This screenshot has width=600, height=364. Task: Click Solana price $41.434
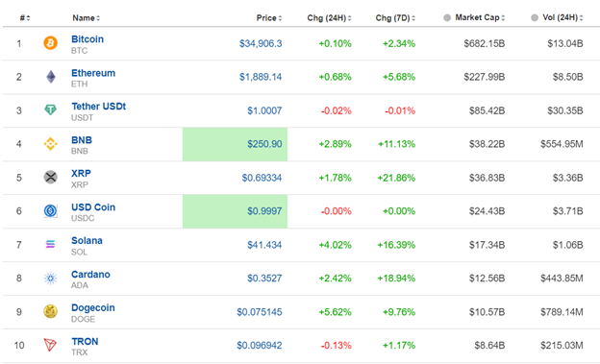pyautogui.click(x=264, y=245)
